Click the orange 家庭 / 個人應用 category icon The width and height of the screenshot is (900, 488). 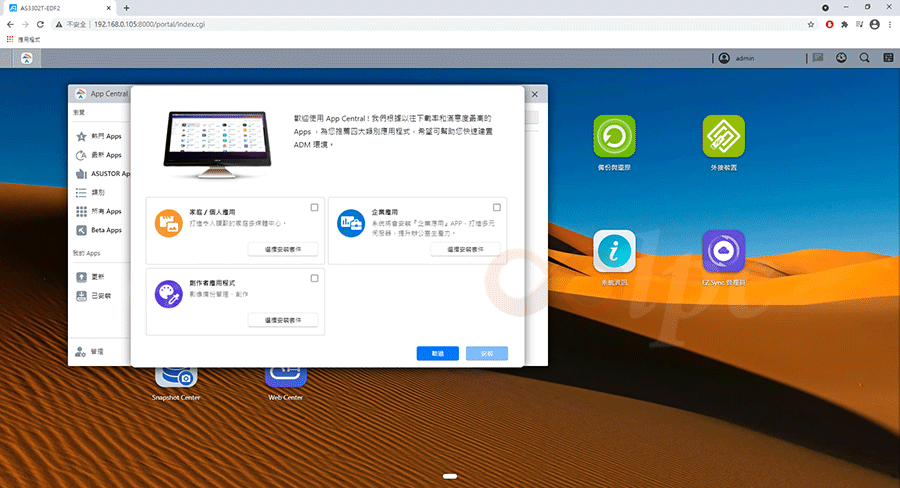tap(169, 223)
